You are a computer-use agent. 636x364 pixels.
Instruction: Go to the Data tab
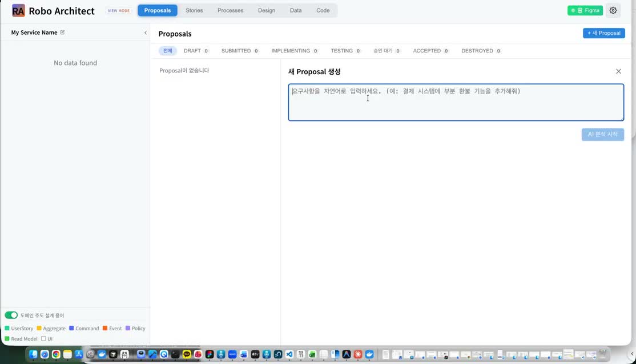click(296, 10)
